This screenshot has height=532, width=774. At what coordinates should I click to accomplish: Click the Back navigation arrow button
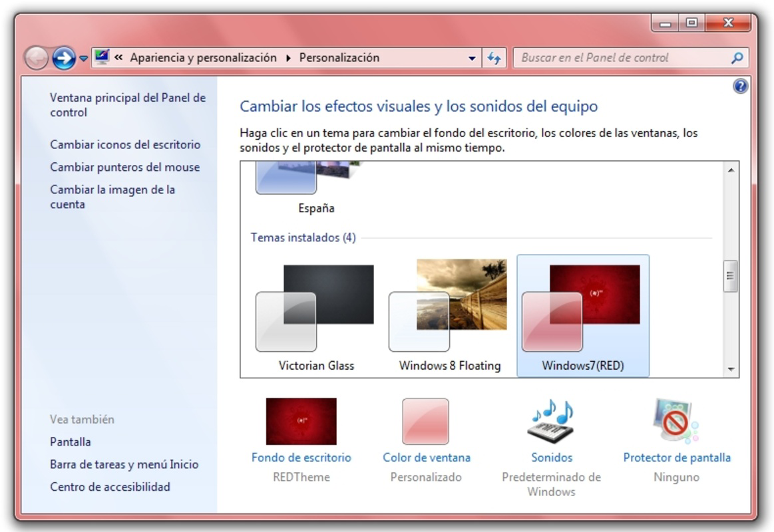36,58
